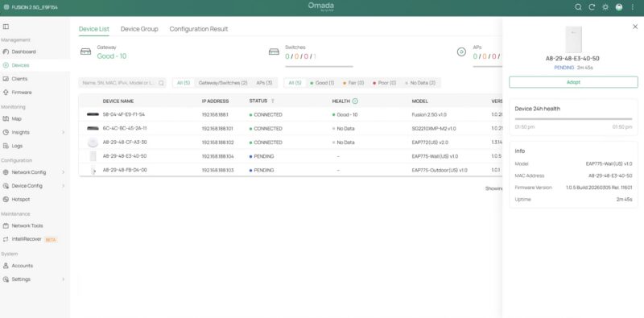Open the user account avatar icon
This screenshot has height=318, width=644.
pyautogui.click(x=618, y=7)
